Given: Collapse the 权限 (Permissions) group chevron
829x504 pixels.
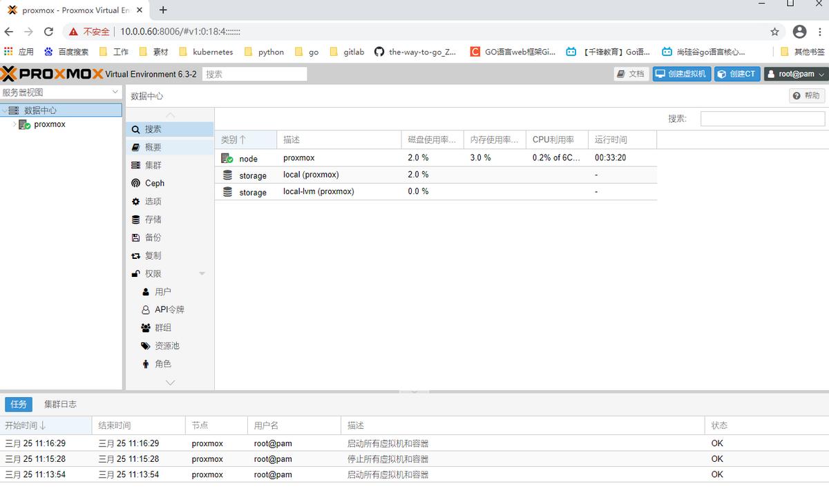Looking at the screenshot, I should [x=201, y=273].
